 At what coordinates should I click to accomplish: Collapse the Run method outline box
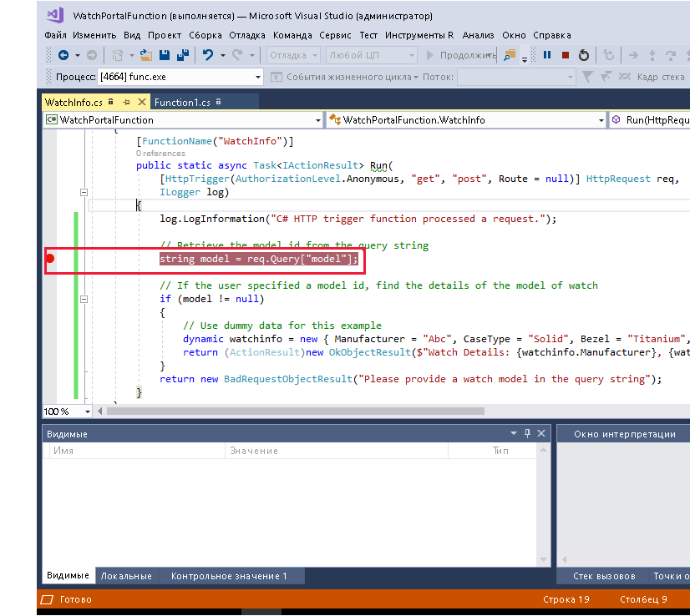(84, 192)
